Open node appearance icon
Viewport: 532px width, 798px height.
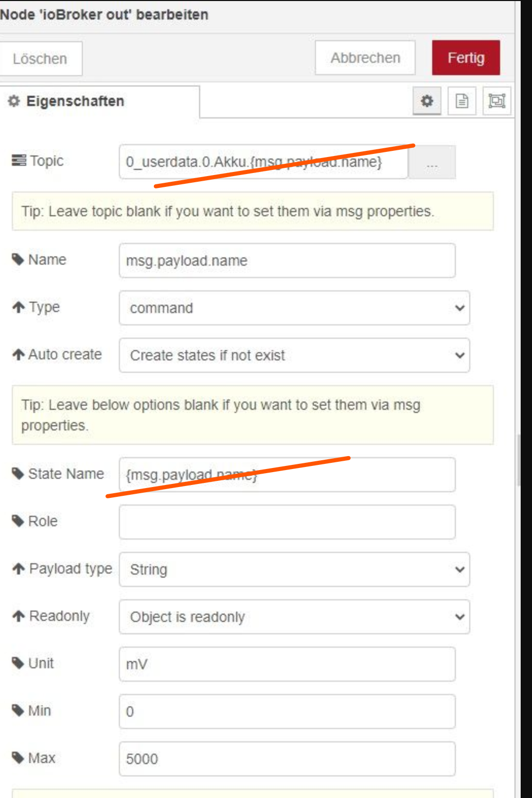click(x=496, y=101)
